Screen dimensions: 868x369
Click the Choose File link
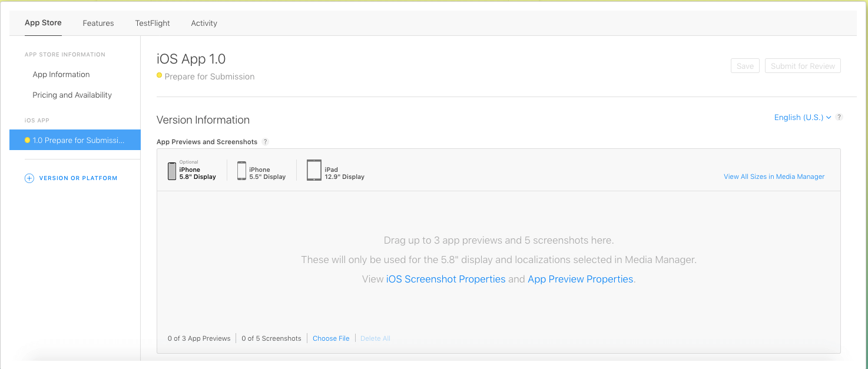point(331,338)
